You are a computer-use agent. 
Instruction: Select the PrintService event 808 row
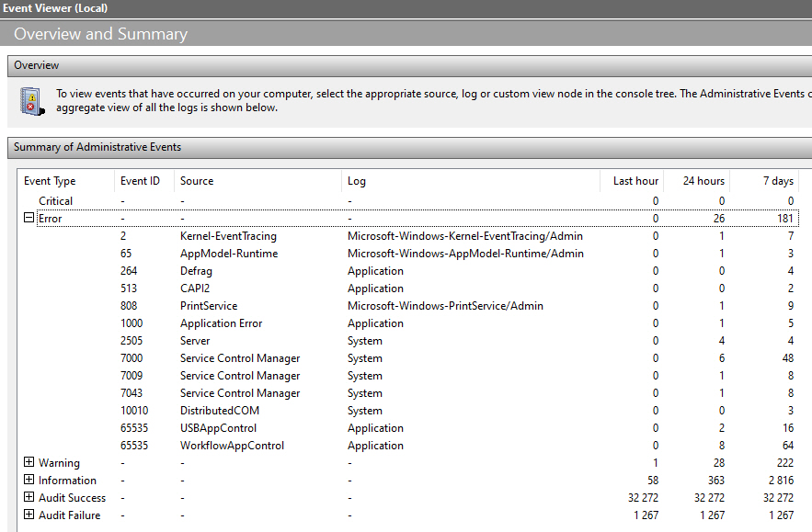[x=409, y=306]
